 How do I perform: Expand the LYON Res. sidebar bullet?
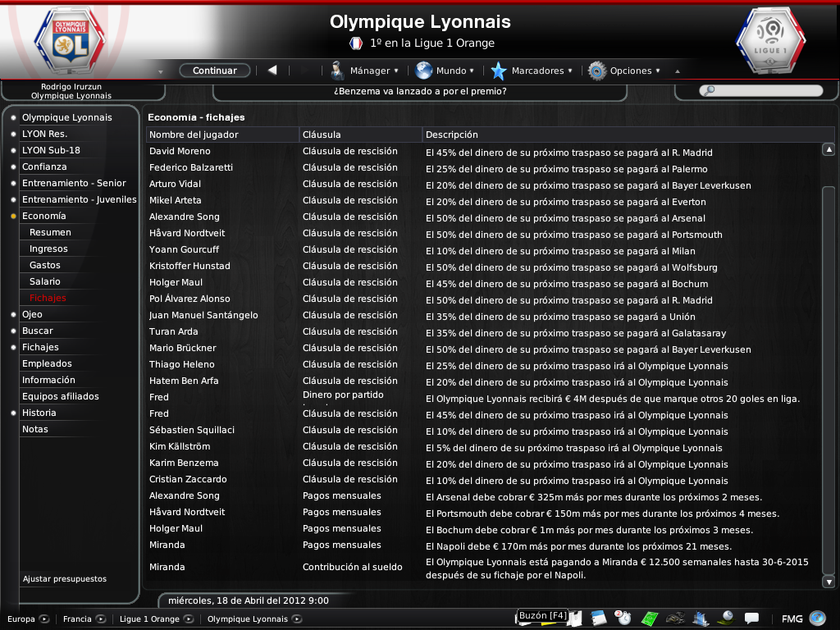pos(13,134)
